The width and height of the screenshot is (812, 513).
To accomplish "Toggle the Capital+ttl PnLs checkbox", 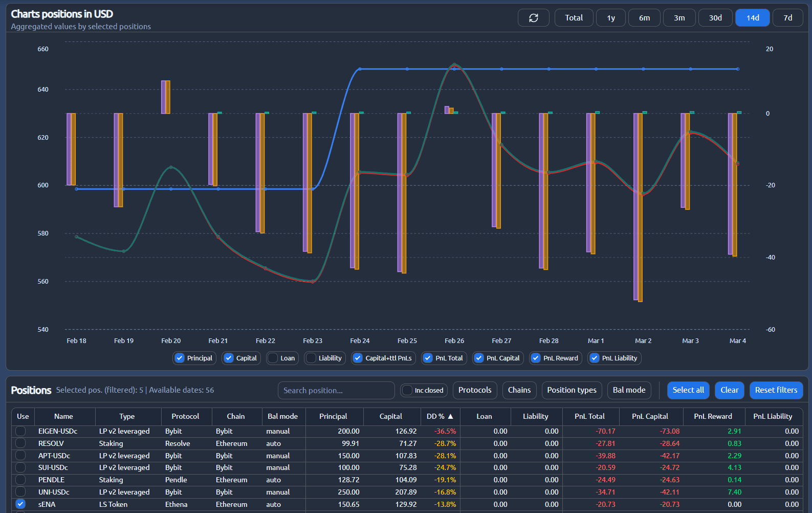I will tap(358, 358).
